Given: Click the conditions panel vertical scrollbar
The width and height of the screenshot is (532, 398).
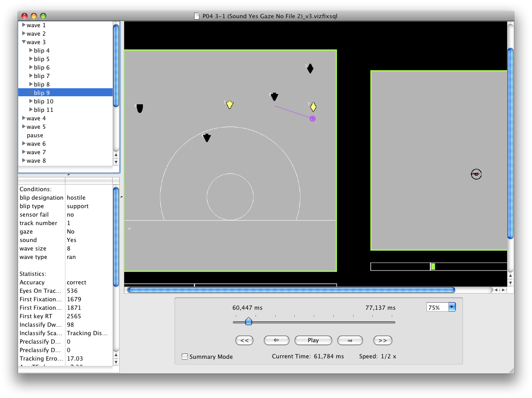Looking at the screenshot, I should pos(116,237).
